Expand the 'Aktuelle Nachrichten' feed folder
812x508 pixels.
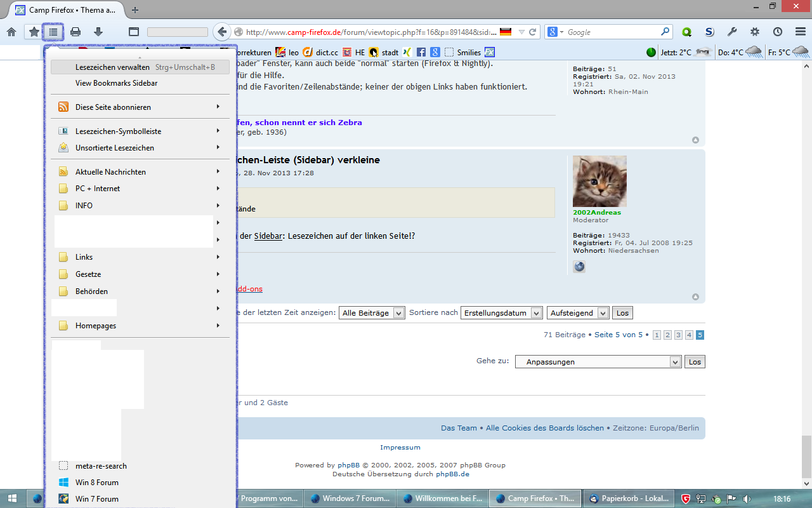click(140, 172)
